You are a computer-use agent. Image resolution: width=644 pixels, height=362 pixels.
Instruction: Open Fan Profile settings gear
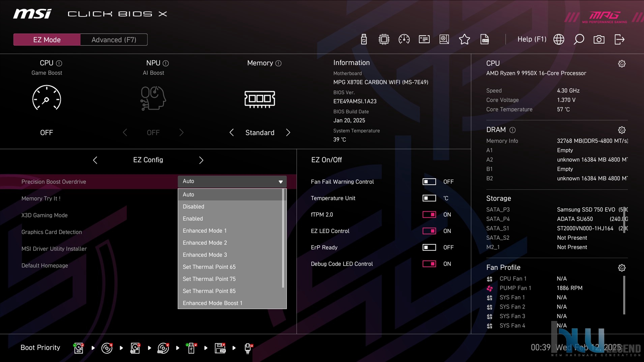(x=622, y=268)
